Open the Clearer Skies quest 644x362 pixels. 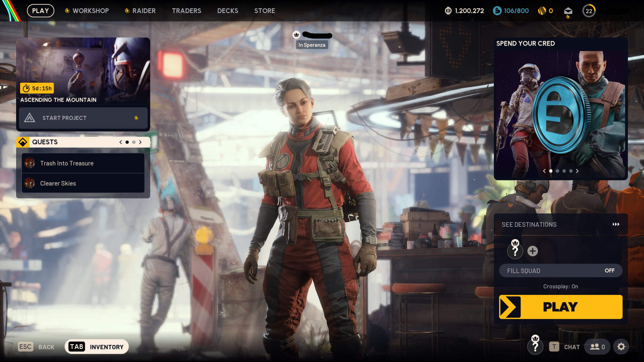[x=83, y=183]
